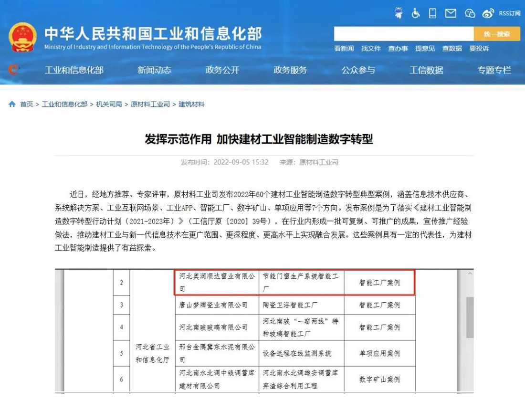Open the Weibo icon in header

pyautogui.click(x=488, y=13)
